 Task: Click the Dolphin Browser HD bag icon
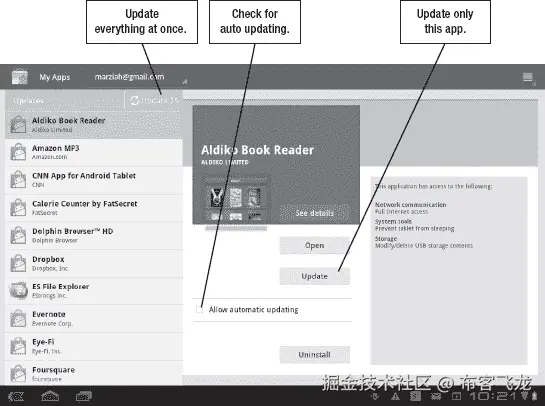(x=18, y=235)
